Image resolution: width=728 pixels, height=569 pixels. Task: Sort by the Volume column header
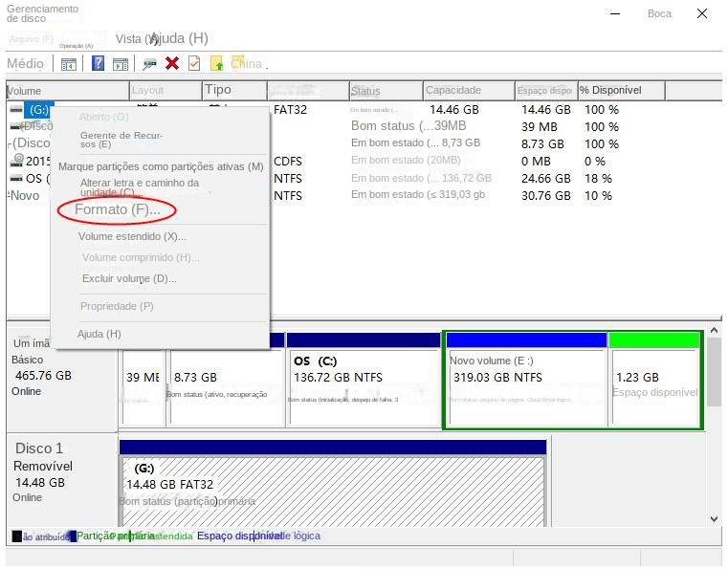[67, 91]
